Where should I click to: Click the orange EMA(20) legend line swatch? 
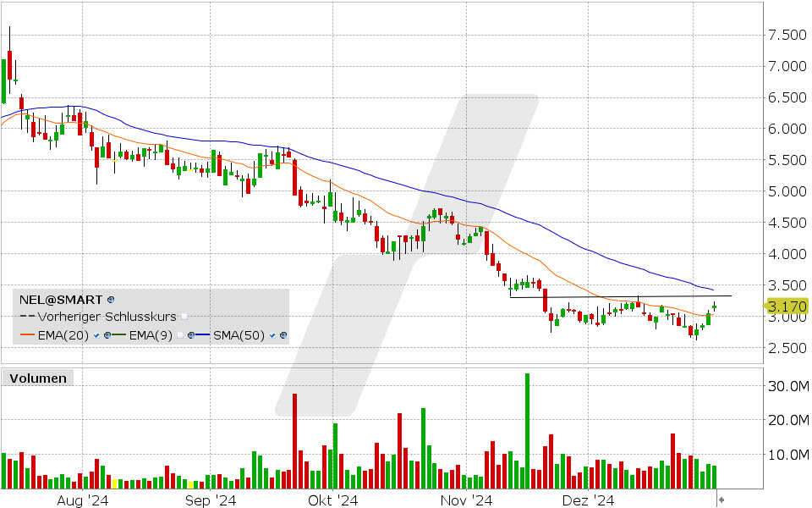(x=27, y=335)
